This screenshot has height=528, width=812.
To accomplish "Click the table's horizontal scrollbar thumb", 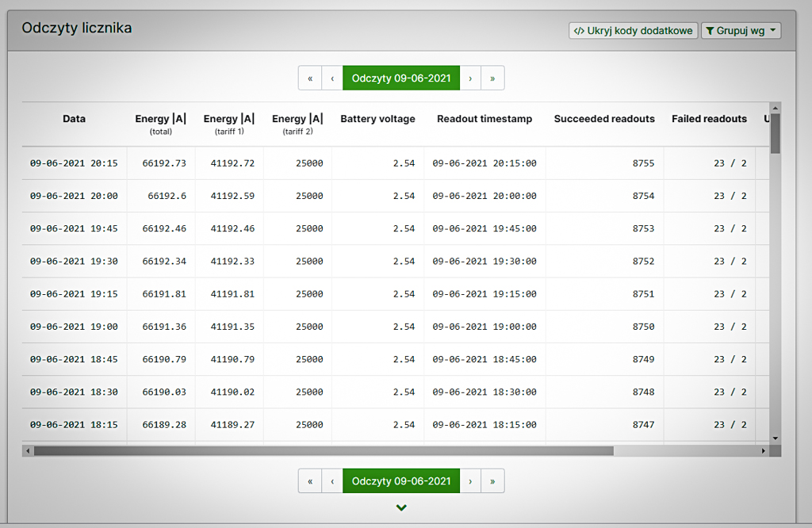I will [x=323, y=451].
